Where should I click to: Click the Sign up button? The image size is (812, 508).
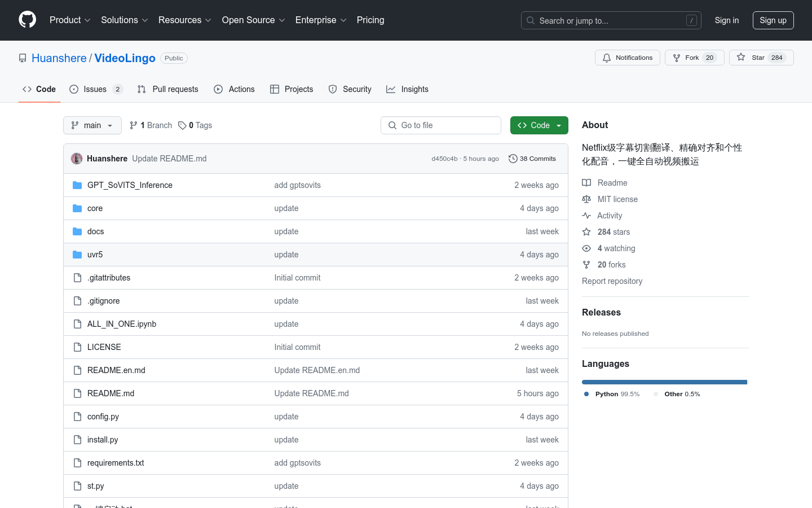tap(773, 20)
